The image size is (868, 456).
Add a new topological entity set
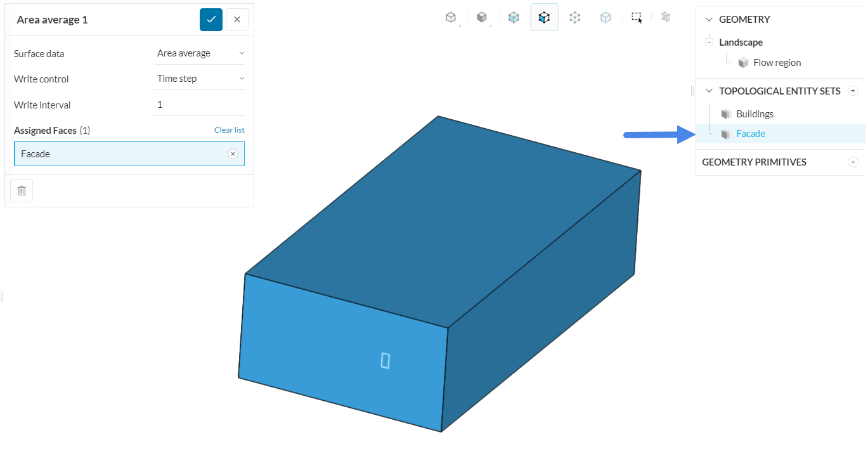click(x=853, y=91)
